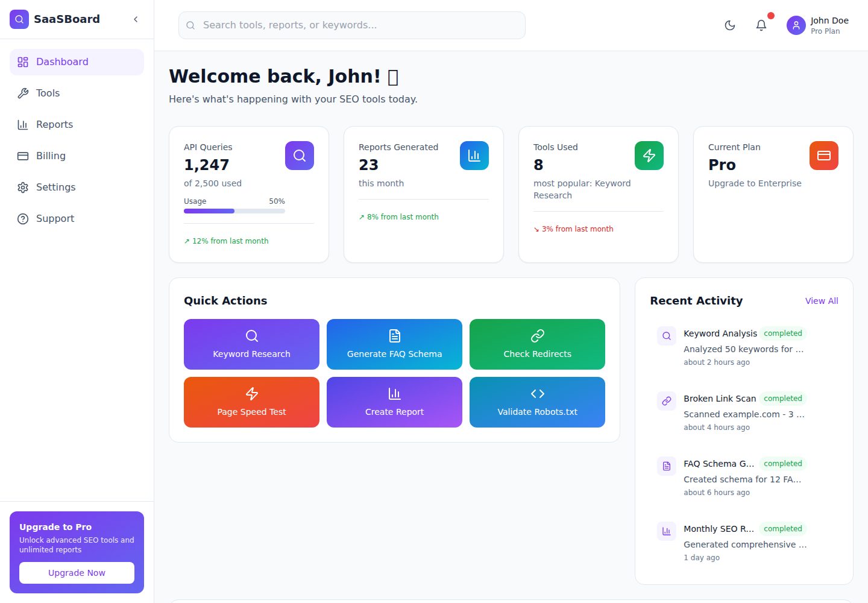Toggle dark mode with the moon icon
The height and width of the screenshot is (603, 868).
coord(730,25)
